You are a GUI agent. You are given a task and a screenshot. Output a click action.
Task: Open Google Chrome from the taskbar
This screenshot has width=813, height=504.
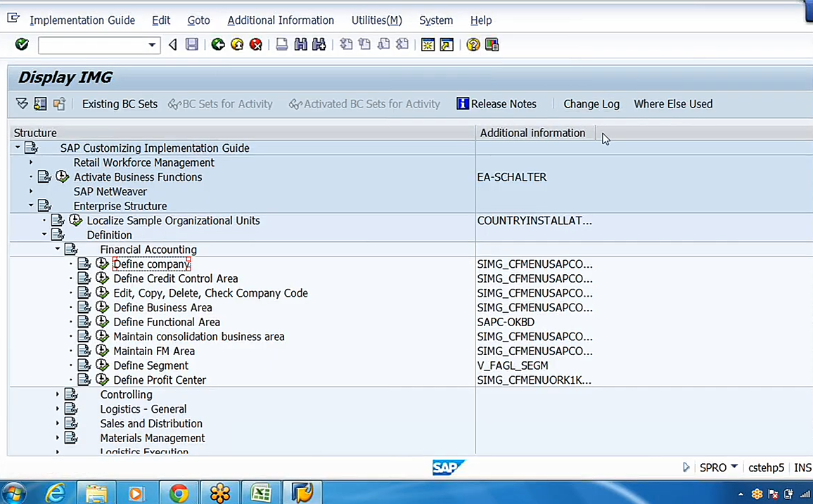[x=179, y=493]
